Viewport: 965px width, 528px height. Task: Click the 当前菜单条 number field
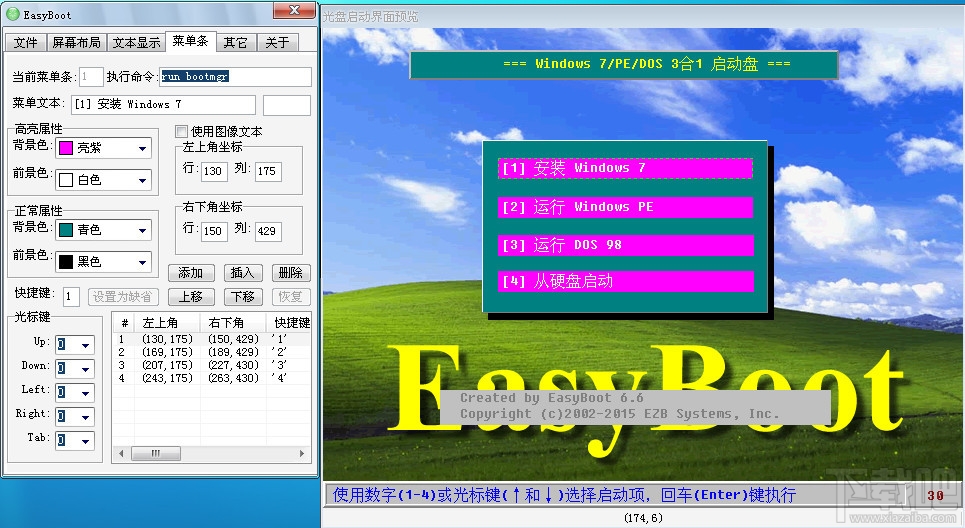tap(92, 76)
